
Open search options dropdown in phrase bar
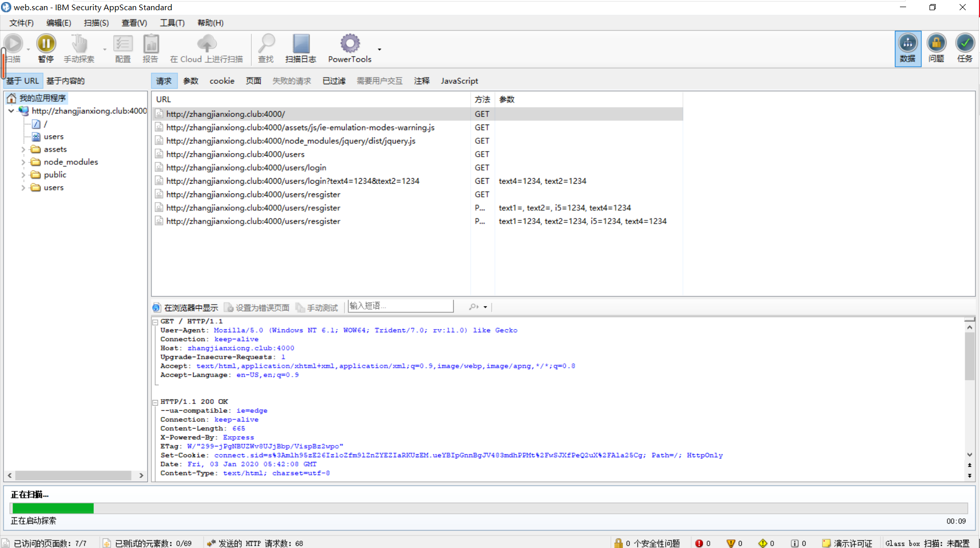(x=485, y=307)
